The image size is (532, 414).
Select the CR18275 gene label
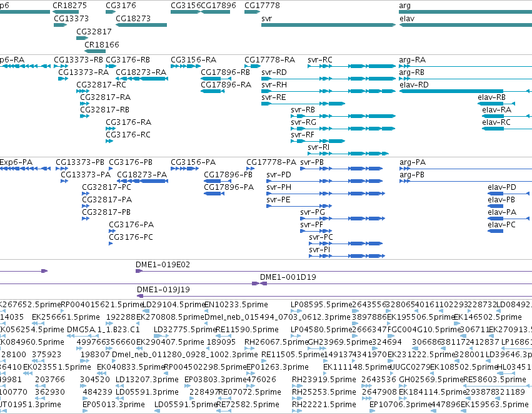[69, 6]
